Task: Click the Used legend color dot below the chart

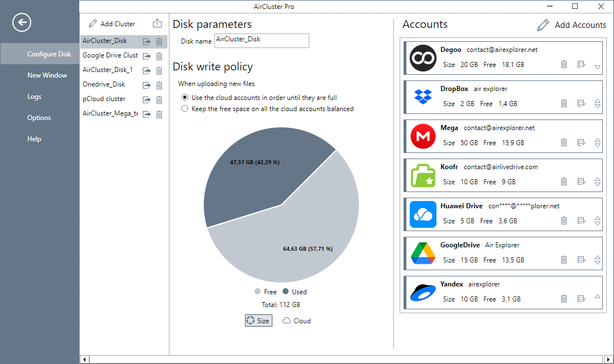Action: 286,291
